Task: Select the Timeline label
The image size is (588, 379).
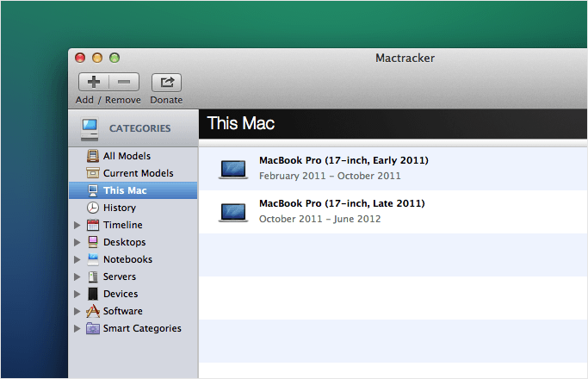Action: [122, 225]
